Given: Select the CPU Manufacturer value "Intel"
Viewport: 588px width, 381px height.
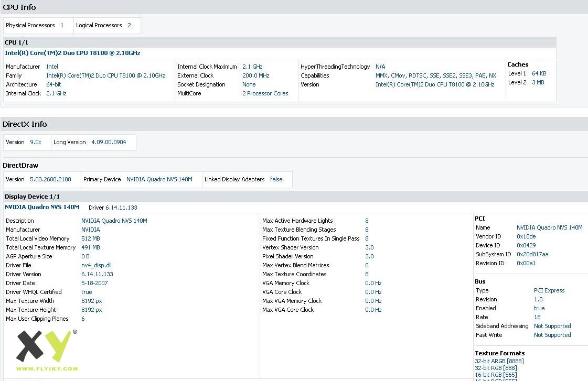Looking at the screenshot, I should click(x=52, y=67).
